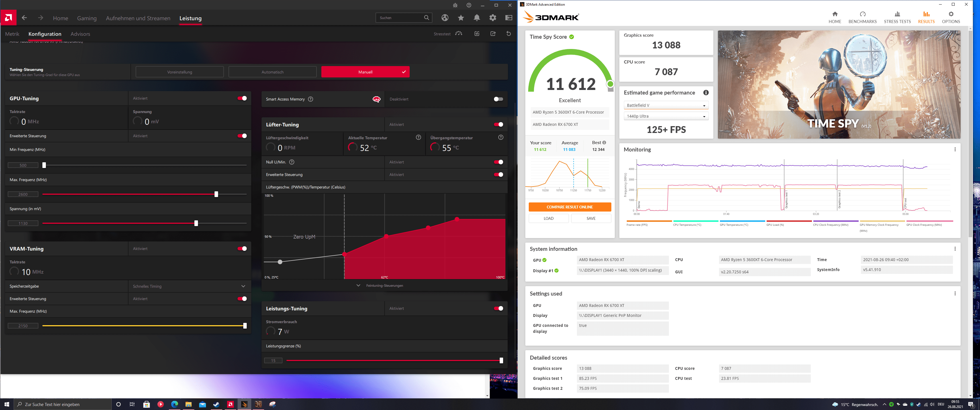Select Automatisch tuning mode
The image size is (980, 410).
coord(272,72)
